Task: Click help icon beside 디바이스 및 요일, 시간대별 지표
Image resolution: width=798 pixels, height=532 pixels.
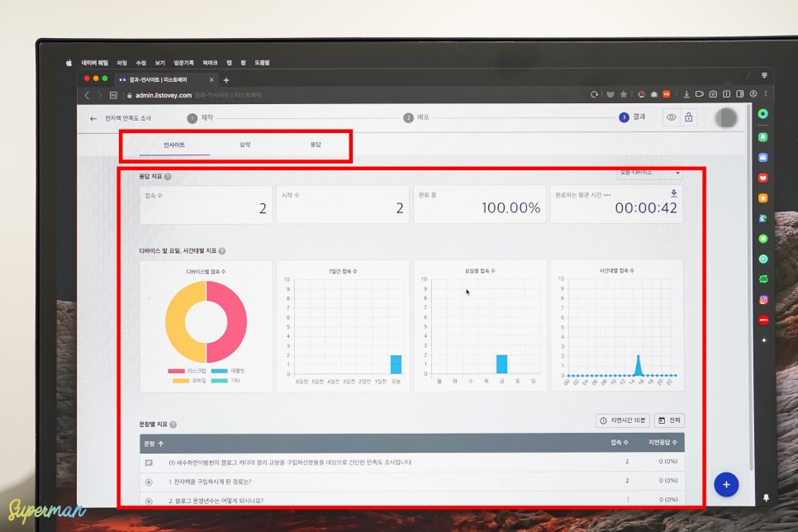Action: 222,251
